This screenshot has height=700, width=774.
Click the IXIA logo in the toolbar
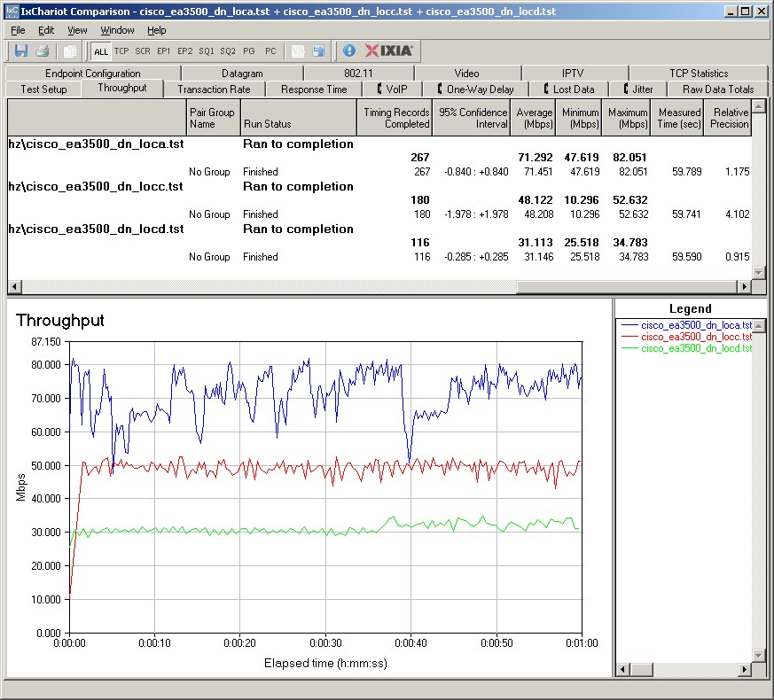[388, 51]
